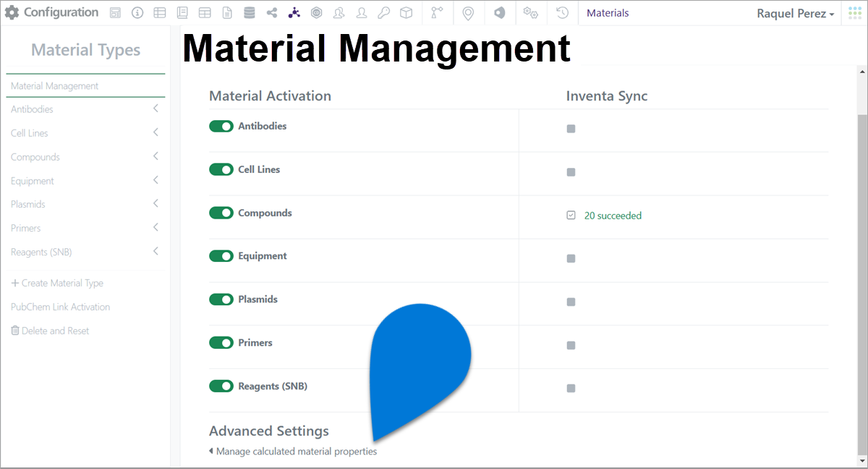This screenshot has height=469, width=868.
Task: Check Inventa Sync box for Antibodies
Action: click(571, 129)
